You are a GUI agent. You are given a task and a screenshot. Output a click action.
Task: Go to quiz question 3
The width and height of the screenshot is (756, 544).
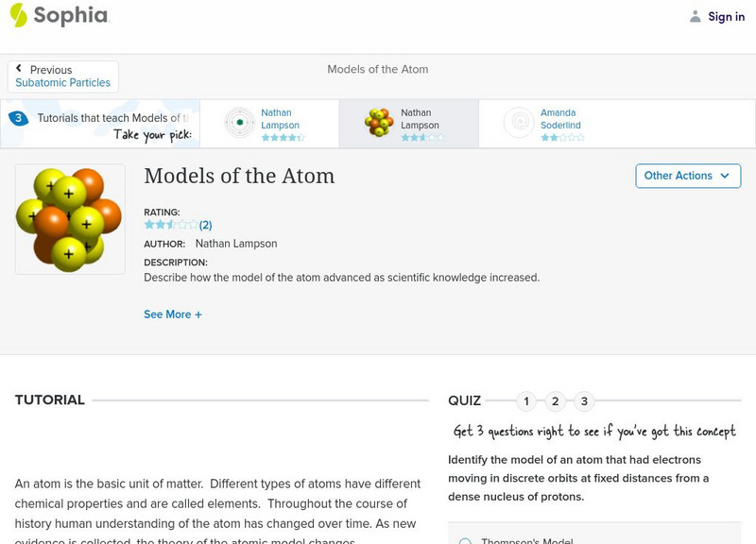pyautogui.click(x=584, y=401)
